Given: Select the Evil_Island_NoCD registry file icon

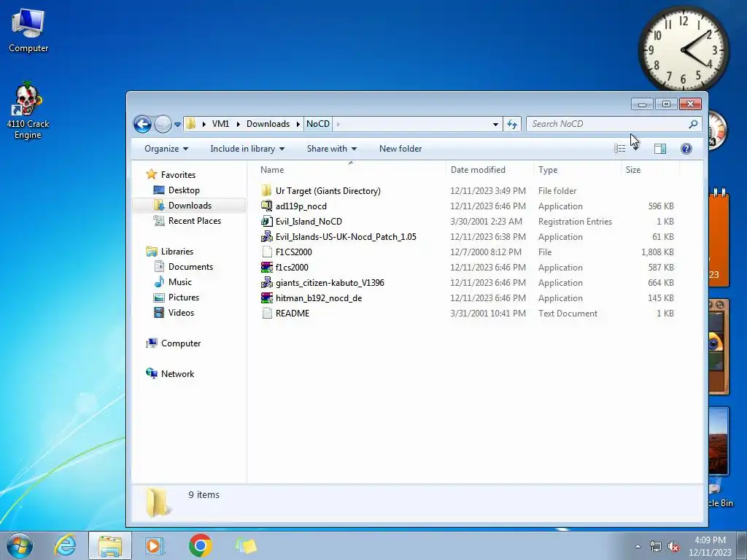Looking at the screenshot, I should [267, 222].
